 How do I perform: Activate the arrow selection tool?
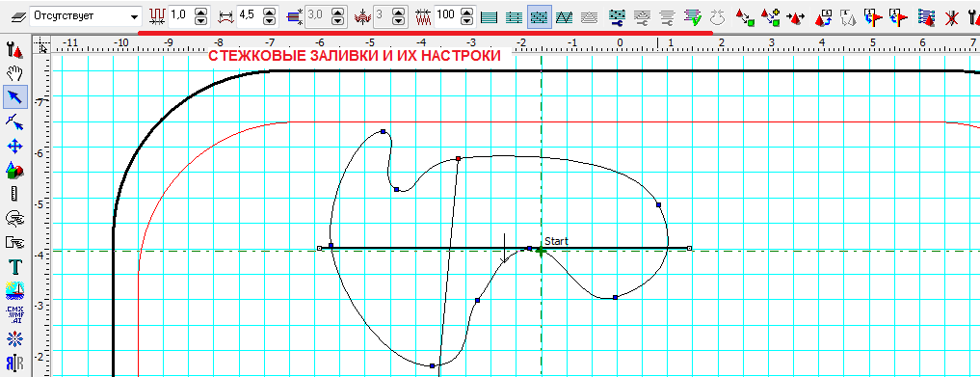pos(14,97)
